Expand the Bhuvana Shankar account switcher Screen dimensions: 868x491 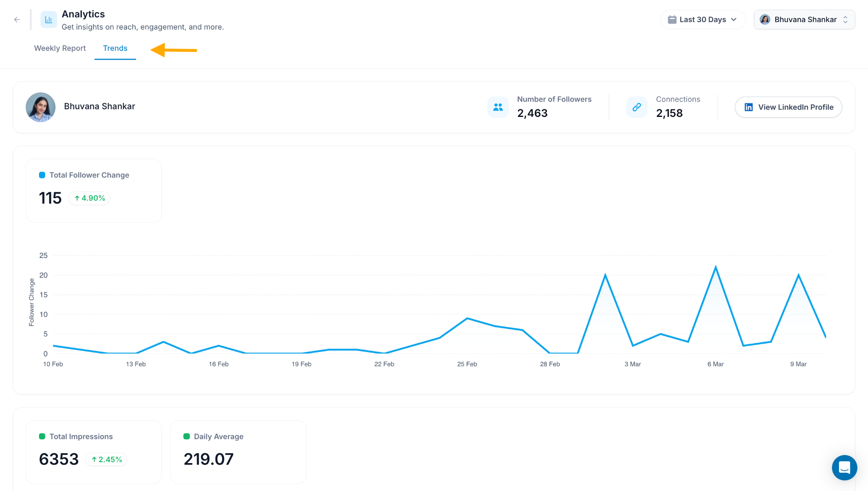point(804,19)
